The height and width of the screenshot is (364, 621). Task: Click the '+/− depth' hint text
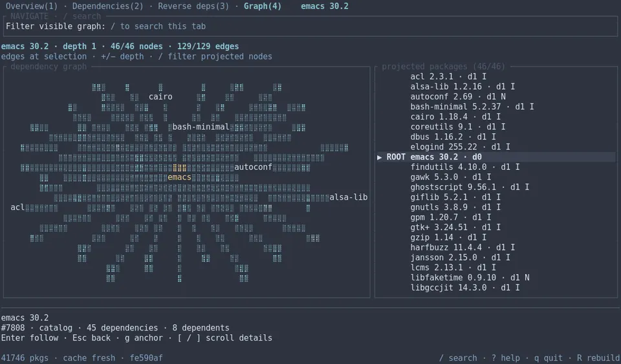[122, 57]
